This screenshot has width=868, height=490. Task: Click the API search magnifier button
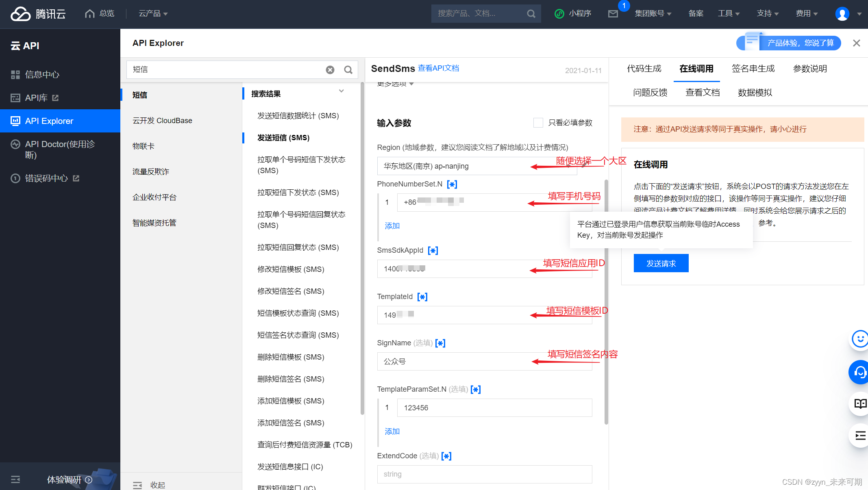pyautogui.click(x=348, y=70)
